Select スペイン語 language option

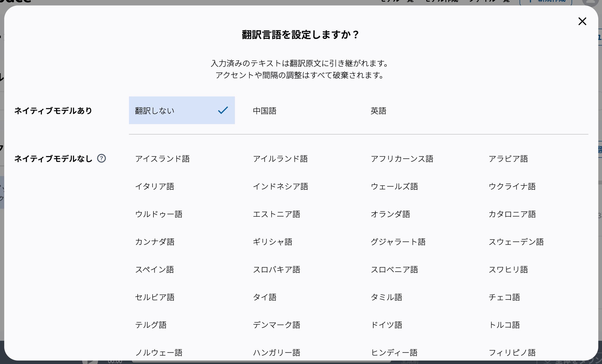tap(155, 270)
